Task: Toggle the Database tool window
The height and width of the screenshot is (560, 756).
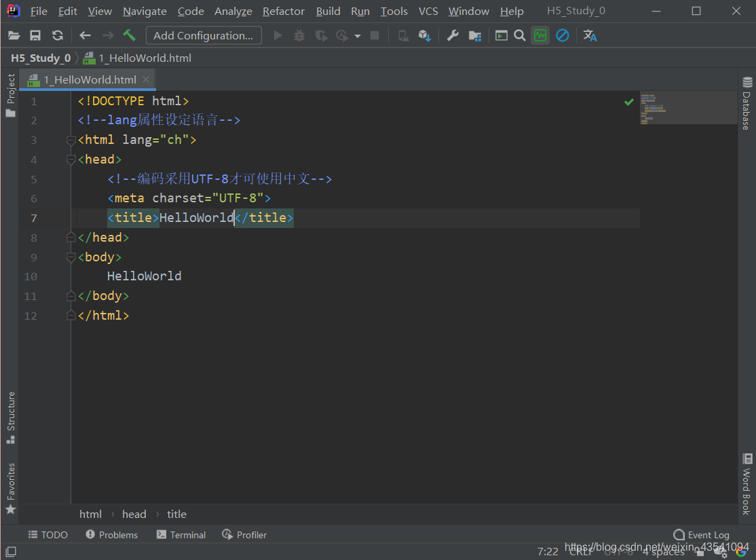Action: [x=746, y=103]
